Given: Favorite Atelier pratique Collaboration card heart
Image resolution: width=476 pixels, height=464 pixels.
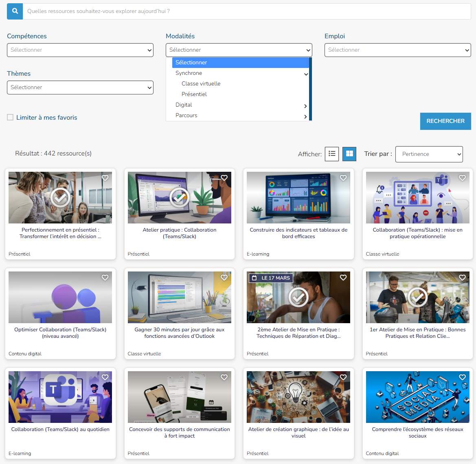Looking at the screenshot, I should tap(224, 178).
